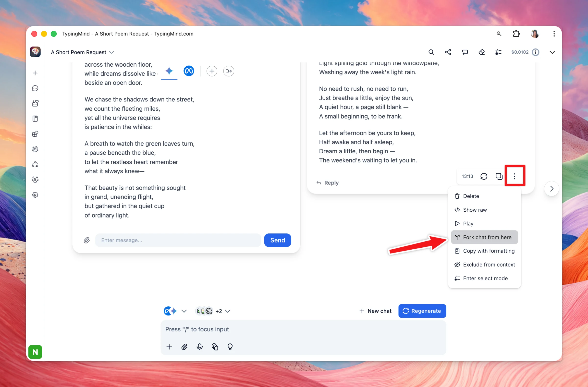
Task: Choose Show raw from the menu
Action: click(484, 210)
